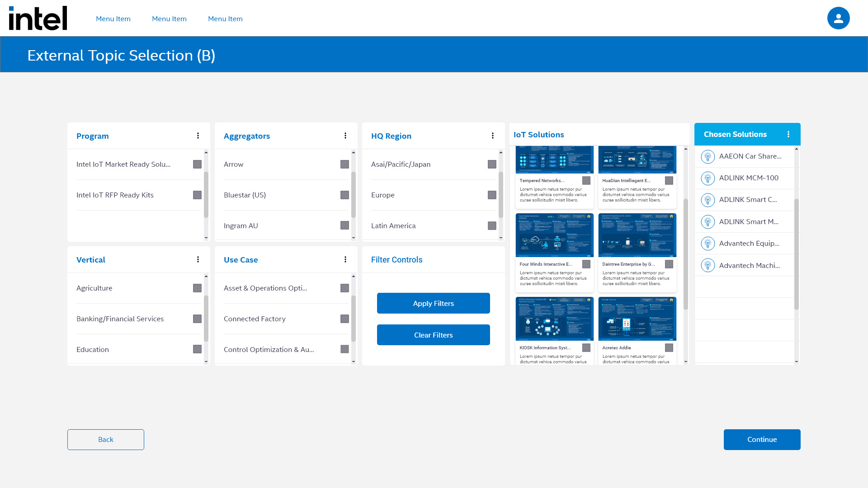Select ADLINK MCM-100 in Chosen Solutions
868x488 pixels.
tap(745, 178)
